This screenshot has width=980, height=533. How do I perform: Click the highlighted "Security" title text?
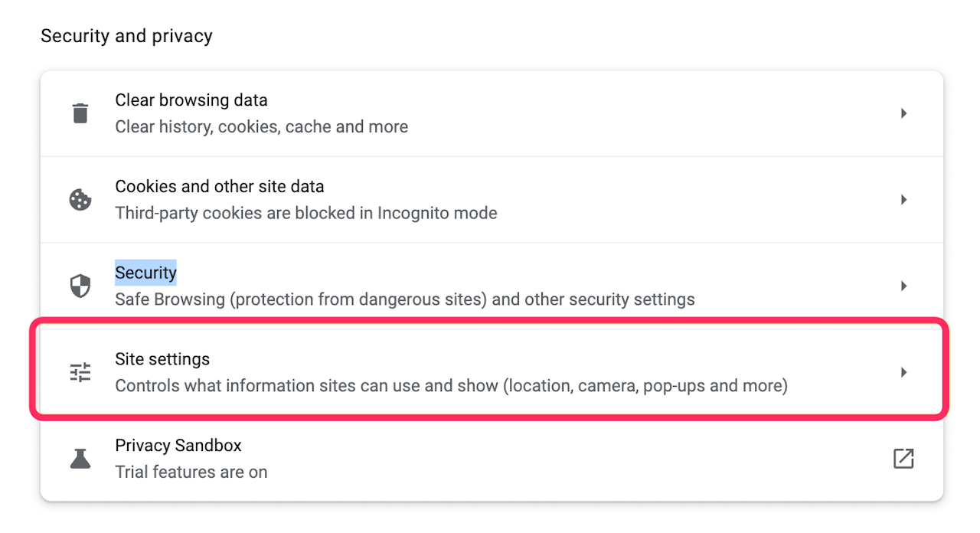point(145,273)
